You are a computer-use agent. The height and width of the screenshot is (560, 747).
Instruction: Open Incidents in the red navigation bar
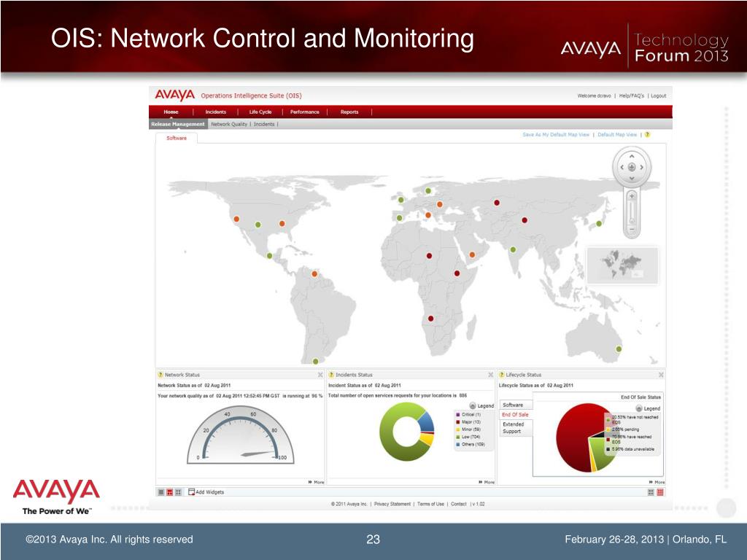coord(216,112)
